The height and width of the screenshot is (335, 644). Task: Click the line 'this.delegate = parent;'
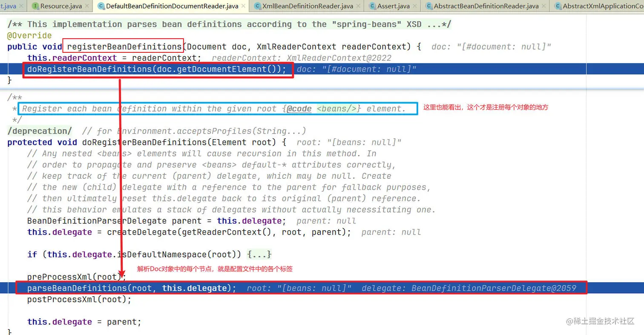84,322
